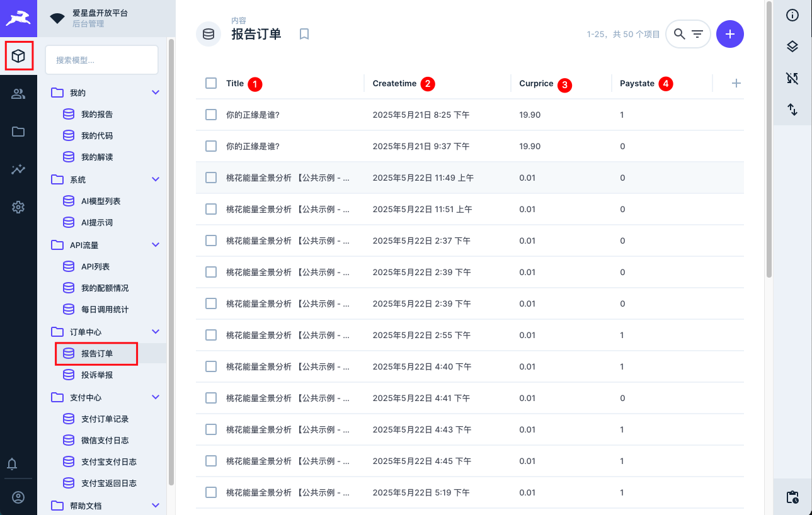Click the purple create item plus button
The image size is (812, 515).
point(730,34)
